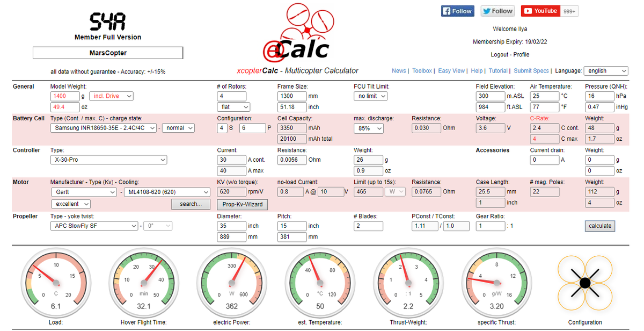Image resolution: width=644 pixels, height=331 pixels.
Task: Click the number of Rotors field
Action: click(232, 96)
